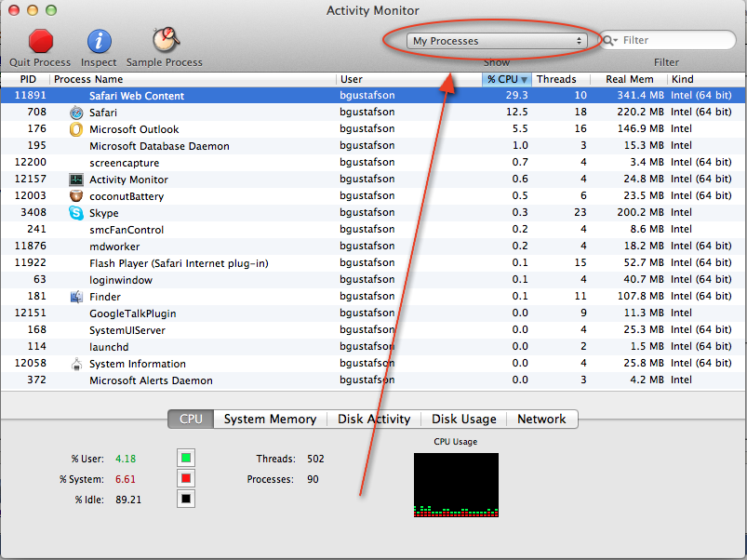Click the PID 12058 cell
Screen dimensions: 747x560
click(31, 363)
